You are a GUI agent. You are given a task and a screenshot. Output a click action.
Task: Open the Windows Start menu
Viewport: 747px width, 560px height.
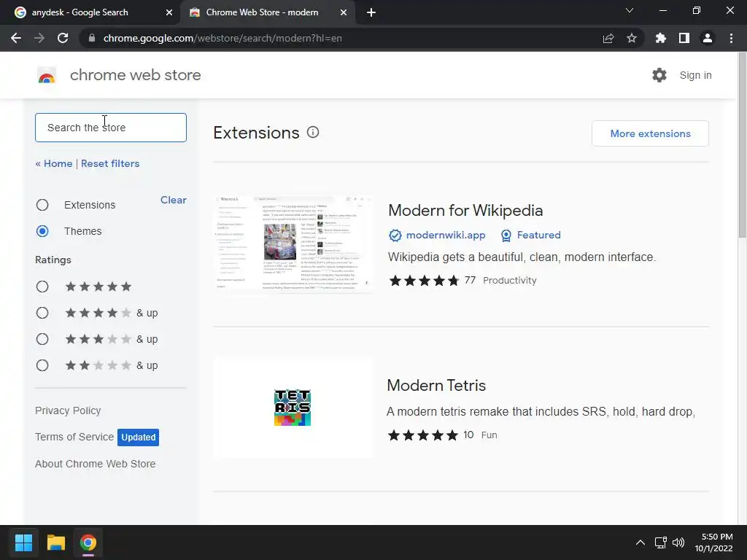(x=23, y=542)
